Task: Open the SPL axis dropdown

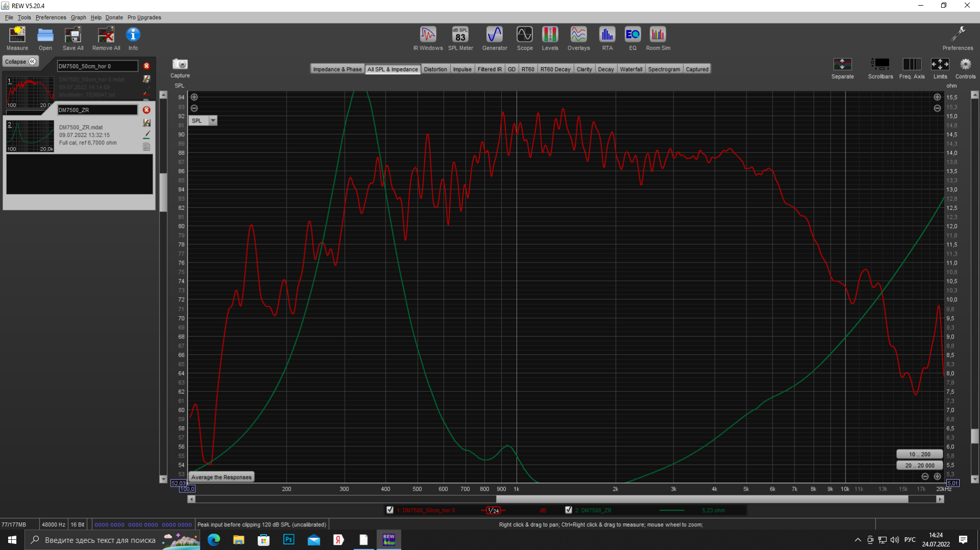Action: click(x=213, y=121)
